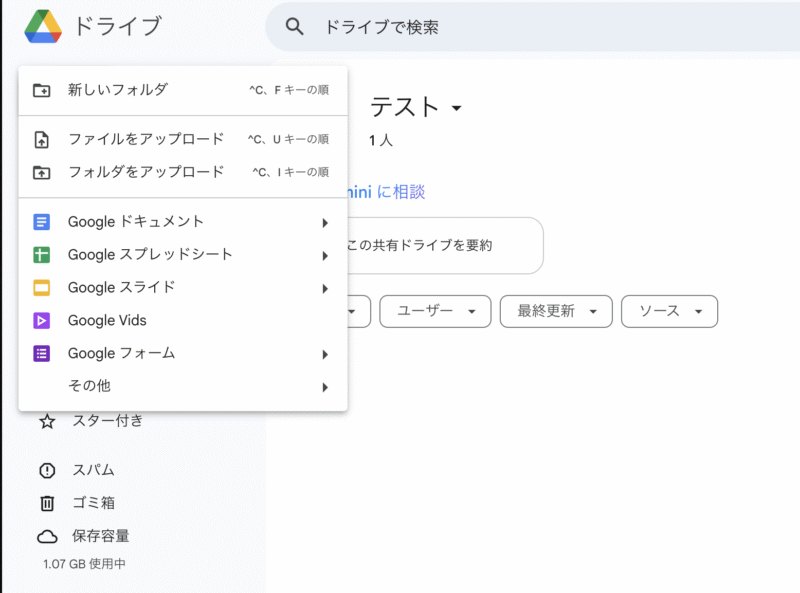Click the star icon in sidebar
Viewport: 800px width, 593px height.
(x=47, y=421)
